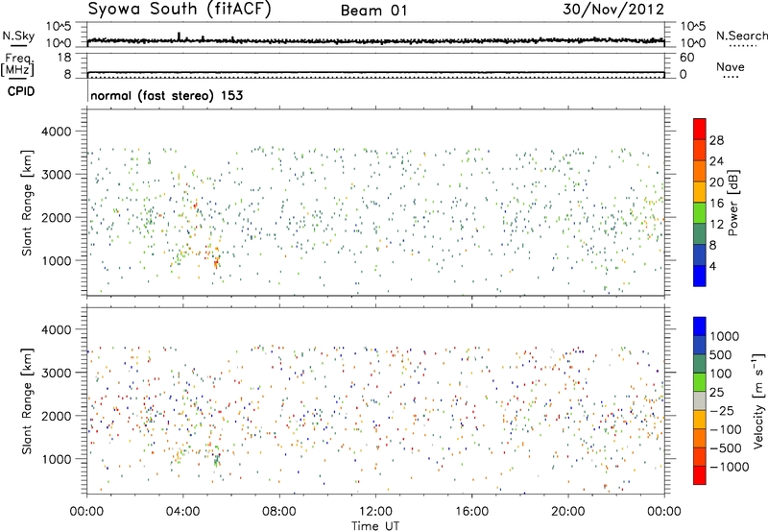Image resolution: width=768 pixels, height=532 pixels.
Task: Select the '16:00' time axis label
Action: 472,512
